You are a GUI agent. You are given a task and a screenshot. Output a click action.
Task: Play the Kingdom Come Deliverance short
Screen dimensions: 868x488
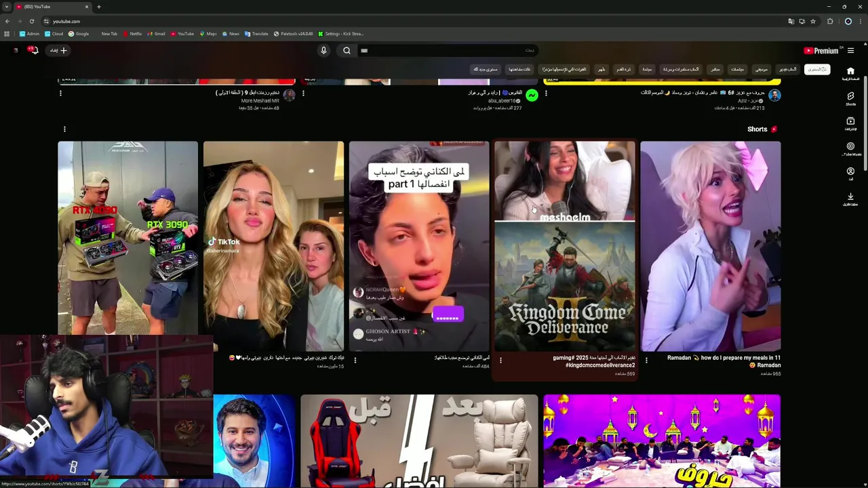coord(565,245)
